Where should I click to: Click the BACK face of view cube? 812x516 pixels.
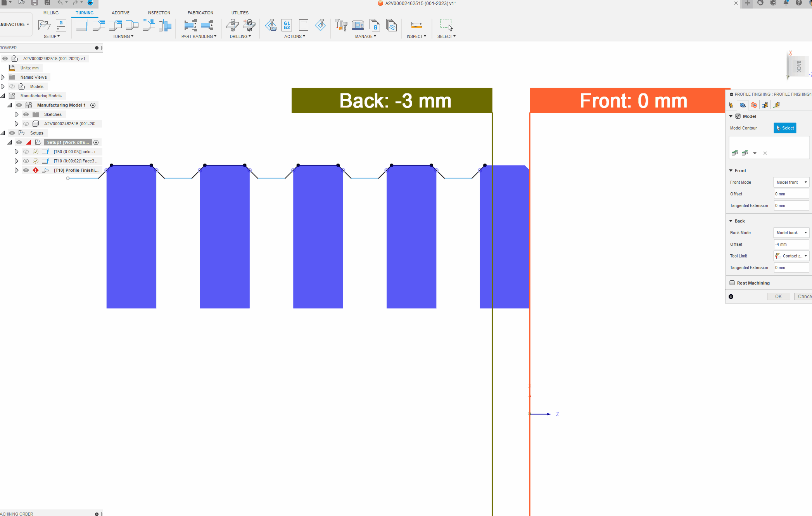click(799, 66)
